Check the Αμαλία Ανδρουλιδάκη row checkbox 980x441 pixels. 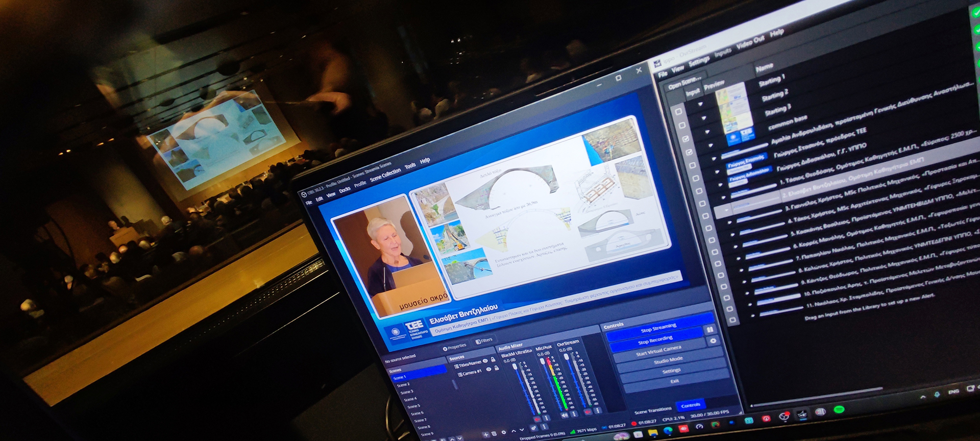[x=693, y=165]
